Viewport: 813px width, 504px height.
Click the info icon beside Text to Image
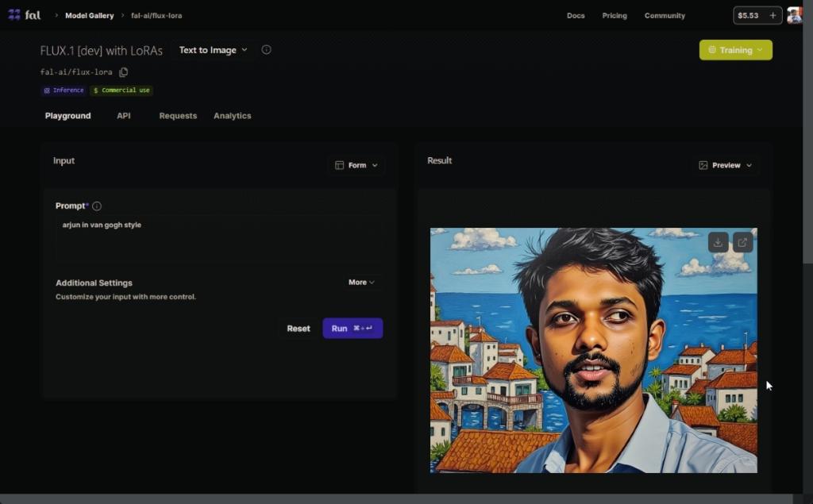point(266,50)
